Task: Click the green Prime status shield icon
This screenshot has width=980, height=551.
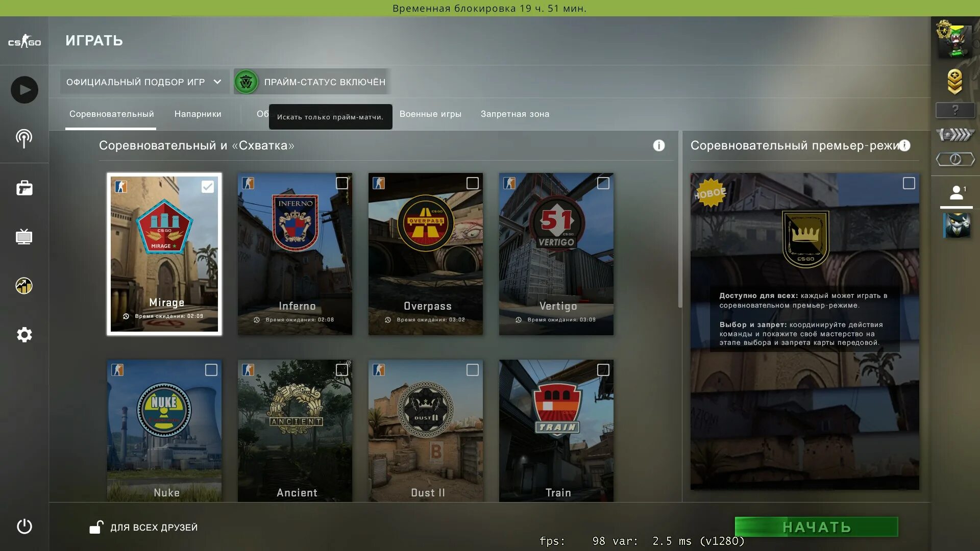Action: pos(247,82)
